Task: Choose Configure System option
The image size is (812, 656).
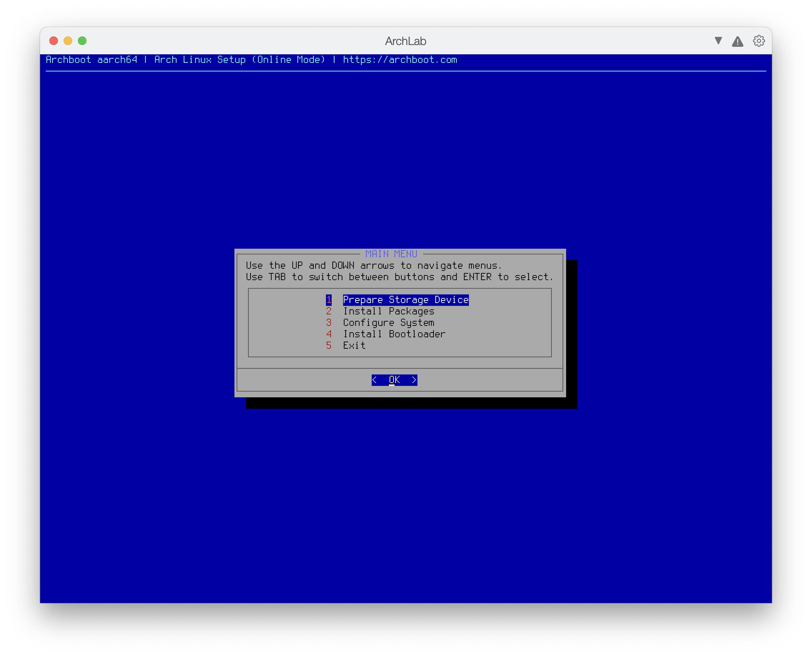Action: click(388, 323)
